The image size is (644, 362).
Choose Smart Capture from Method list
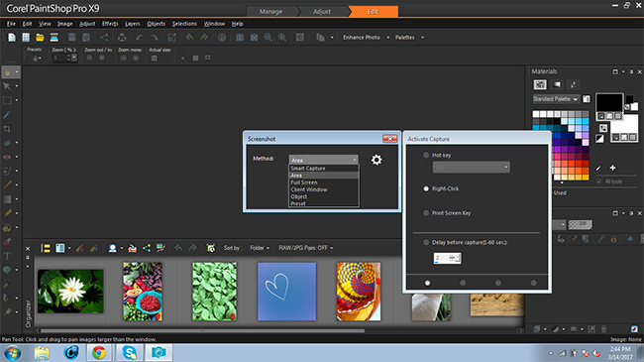[x=308, y=169]
